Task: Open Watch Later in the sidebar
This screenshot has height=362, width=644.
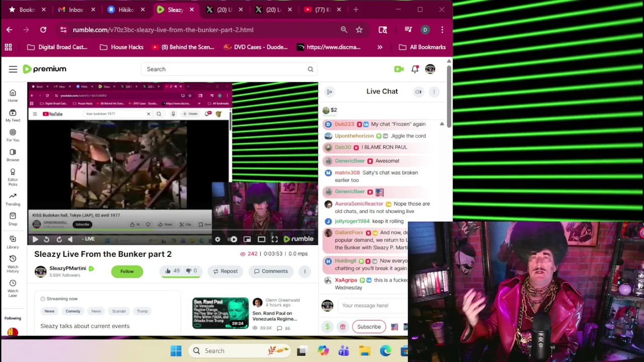Action: [x=13, y=288]
